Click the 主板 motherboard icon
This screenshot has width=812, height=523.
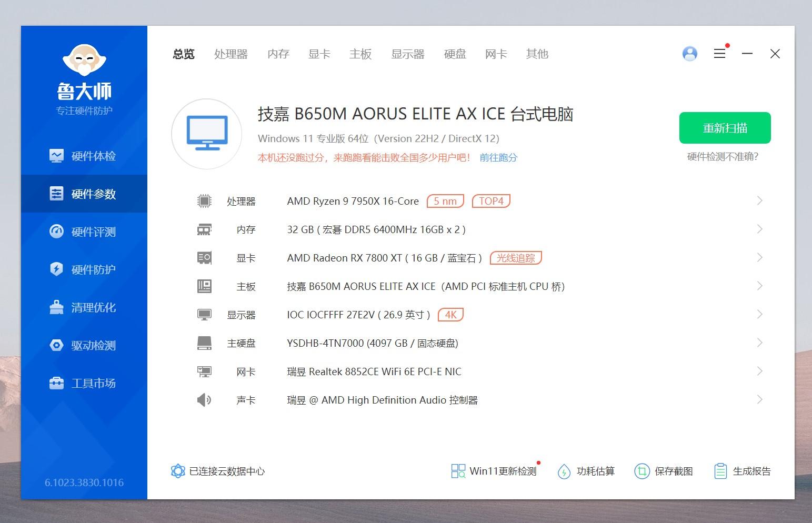click(x=204, y=286)
